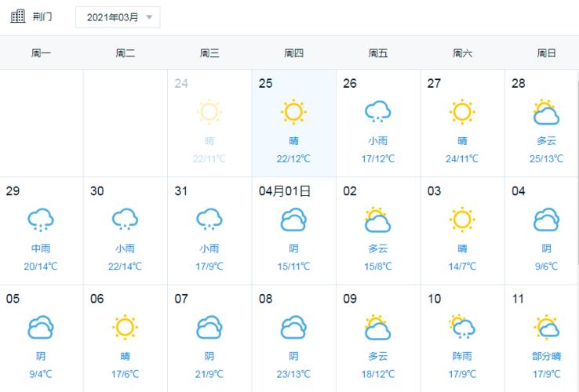Click the sunny icon on day 06
579x392 pixels.
126,328
